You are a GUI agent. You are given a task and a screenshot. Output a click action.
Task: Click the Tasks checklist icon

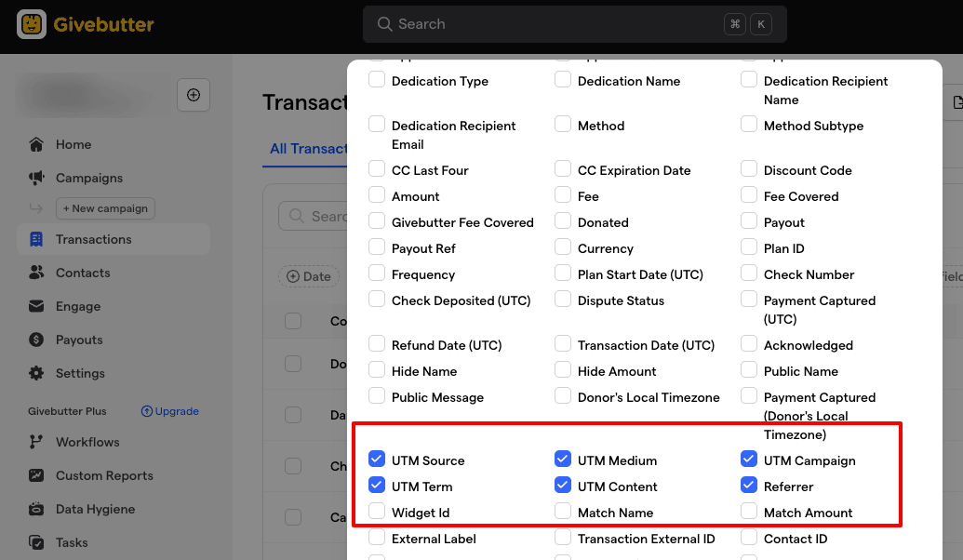pos(36,543)
